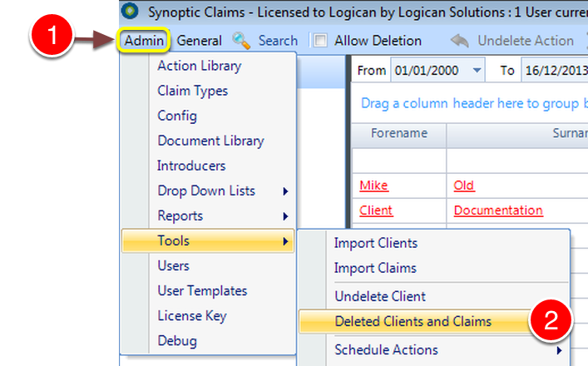Open the From date dropdown arrow
Screen dimensions: 588x366
pyautogui.click(x=477, y=70)
